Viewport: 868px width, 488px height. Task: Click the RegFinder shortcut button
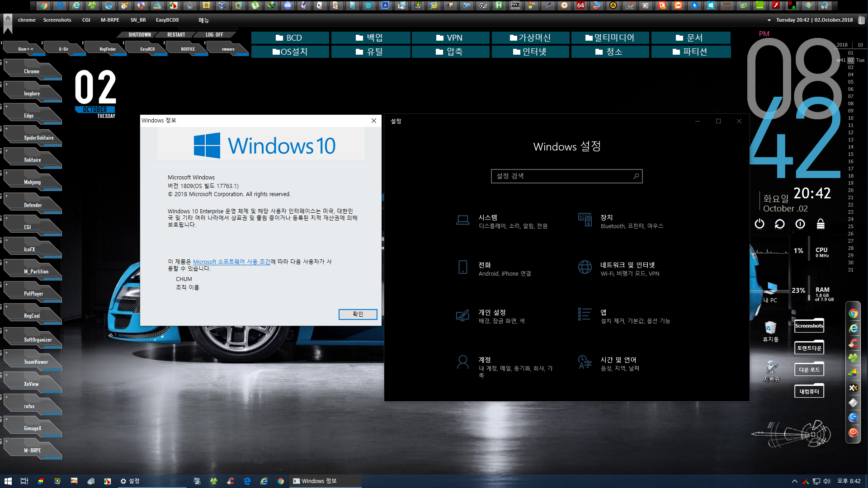[x=107, y=49]
